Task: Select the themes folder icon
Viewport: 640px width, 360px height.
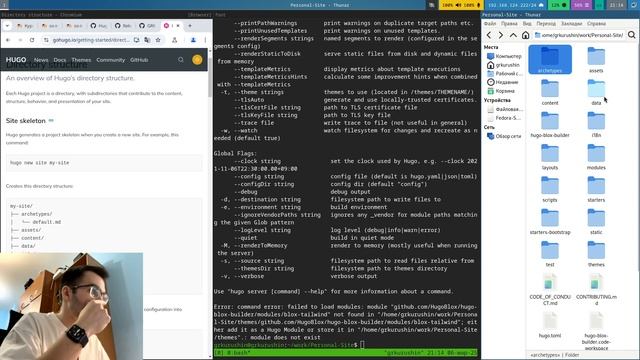Action: (596, 250)
